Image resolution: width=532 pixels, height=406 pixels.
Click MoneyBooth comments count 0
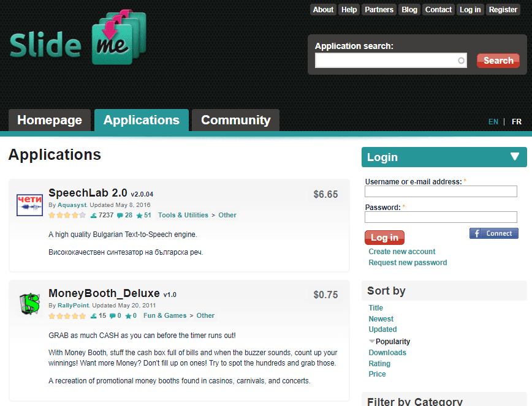point(115,316)
